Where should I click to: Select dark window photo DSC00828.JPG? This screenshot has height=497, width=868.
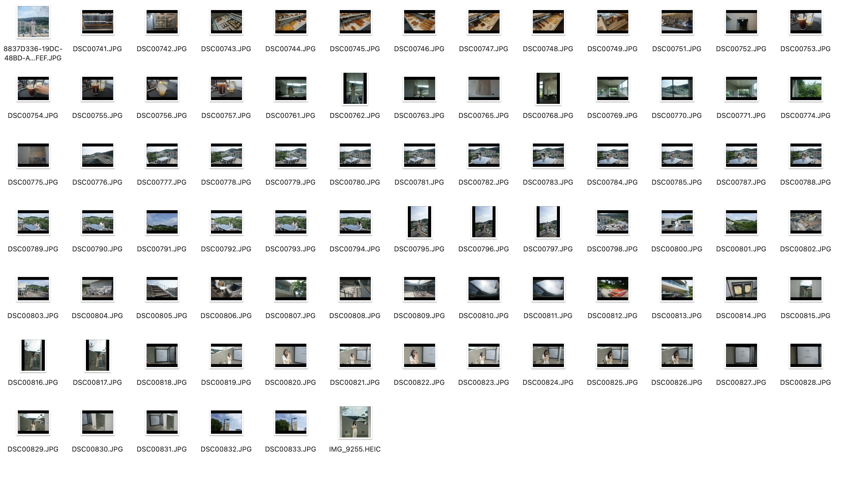point(806,355)
